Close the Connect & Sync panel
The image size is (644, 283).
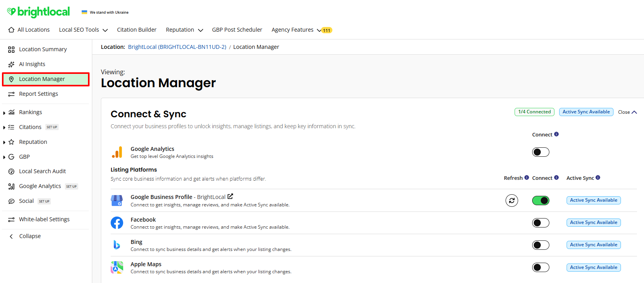[x=628, y=112]
